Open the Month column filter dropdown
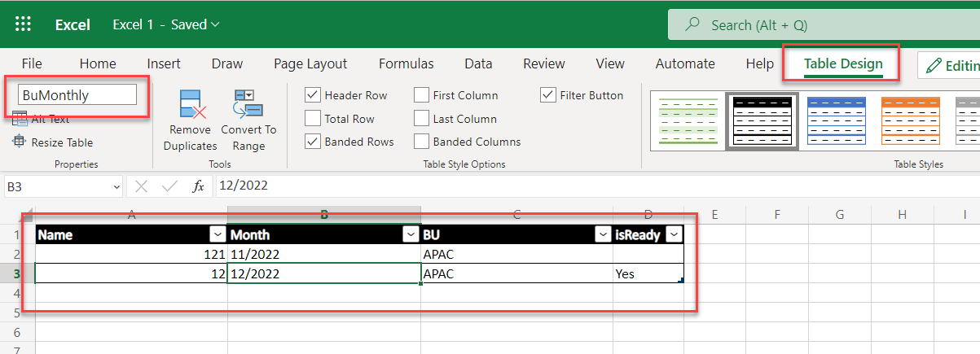Image resolution: width=980 pixels, height=354 pixels. (x=410, y=235)
